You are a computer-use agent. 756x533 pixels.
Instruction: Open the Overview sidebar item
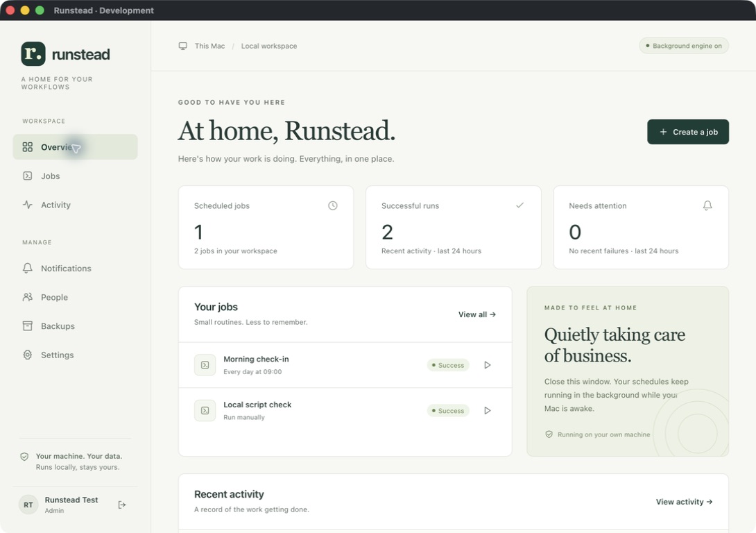[75, 147]
